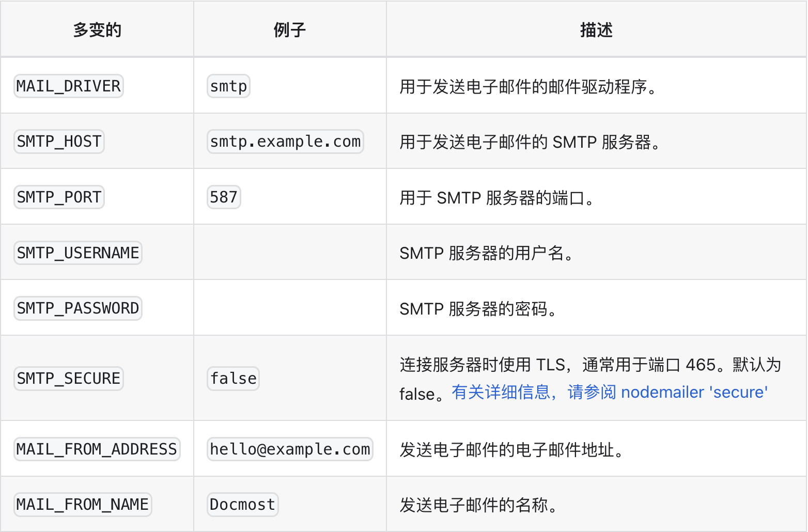Click the 描述 column header

pos(596,30)
